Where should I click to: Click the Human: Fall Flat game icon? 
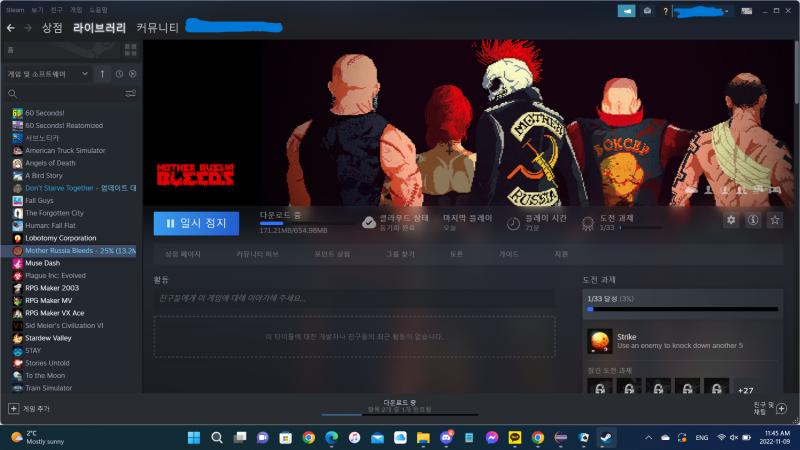pos(17,226)
